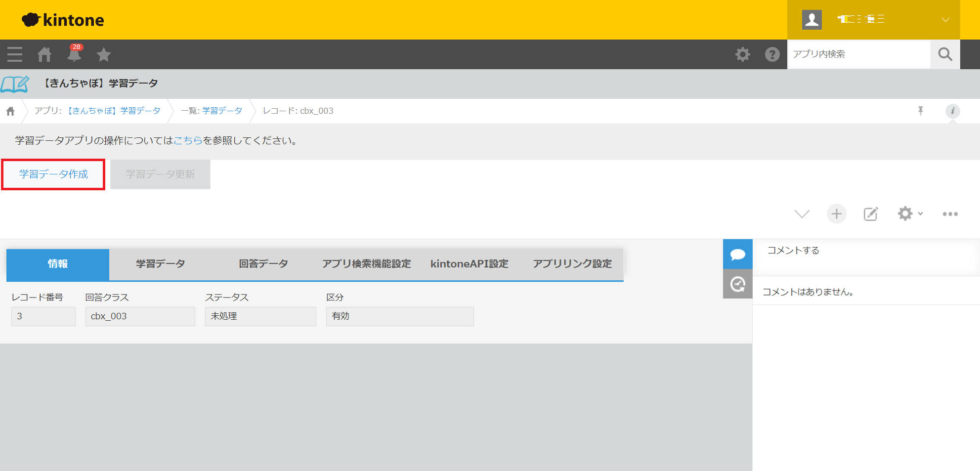980x471 pixels.
Task: Open the record history icon in side panel
Action: [x=737, y=284]
